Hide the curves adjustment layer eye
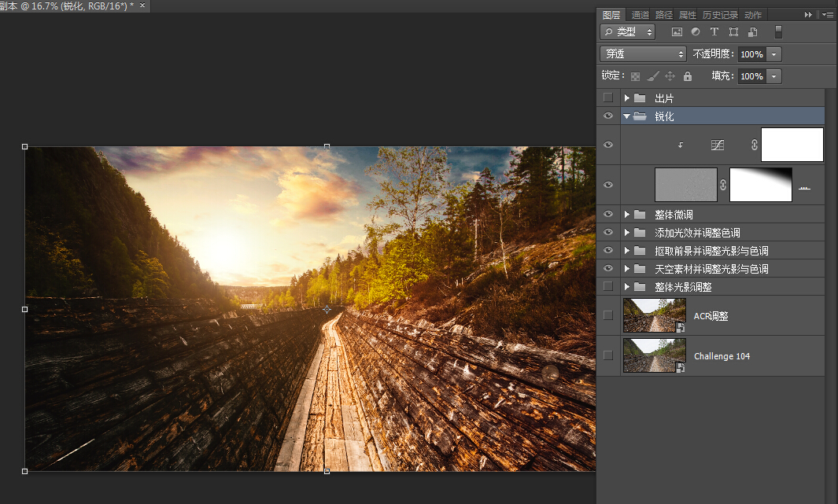The height and width of the screenshot is (504, 838). [x=608, y=145]
